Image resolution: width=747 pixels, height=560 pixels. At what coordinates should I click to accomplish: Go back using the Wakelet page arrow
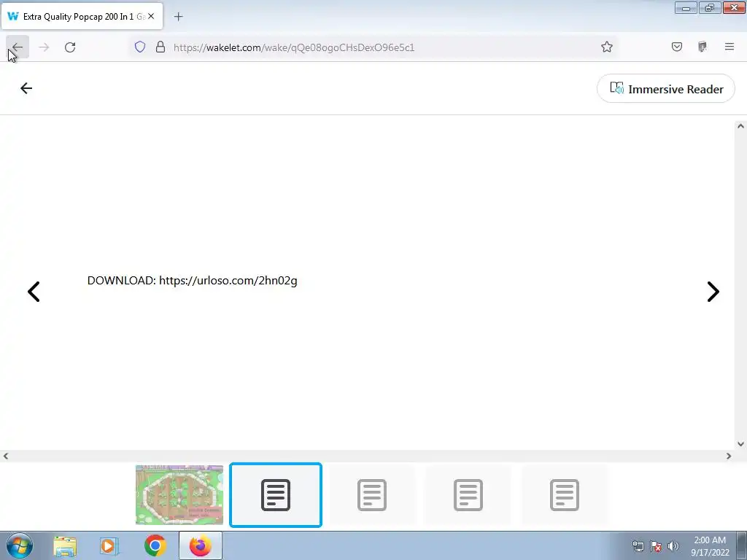(26, 88)
